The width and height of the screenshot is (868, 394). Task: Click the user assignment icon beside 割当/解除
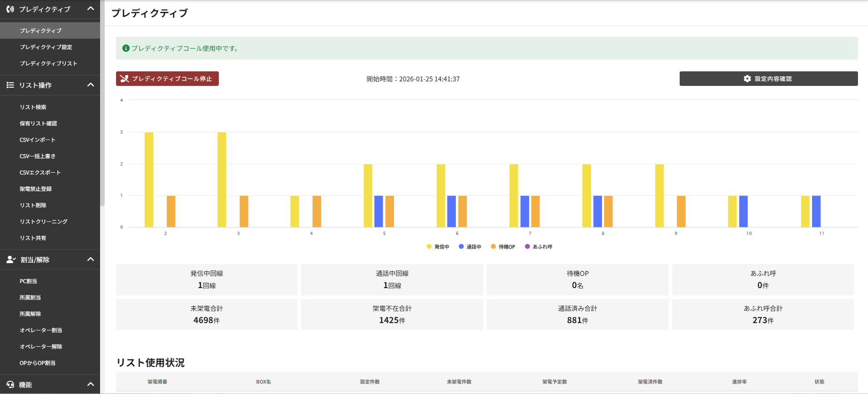[x=11, y=259]
